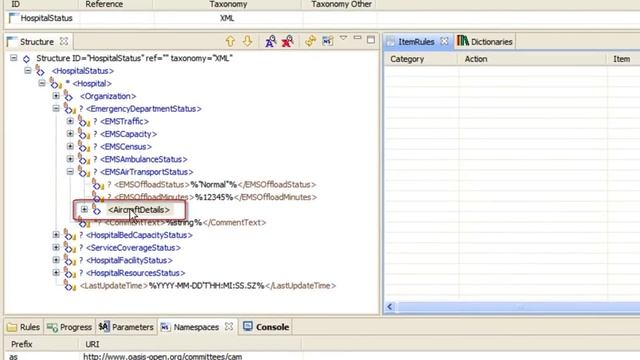Open the Progress tab
The width and height of the screenshot is (640, 360).
[x=70, y=327]
